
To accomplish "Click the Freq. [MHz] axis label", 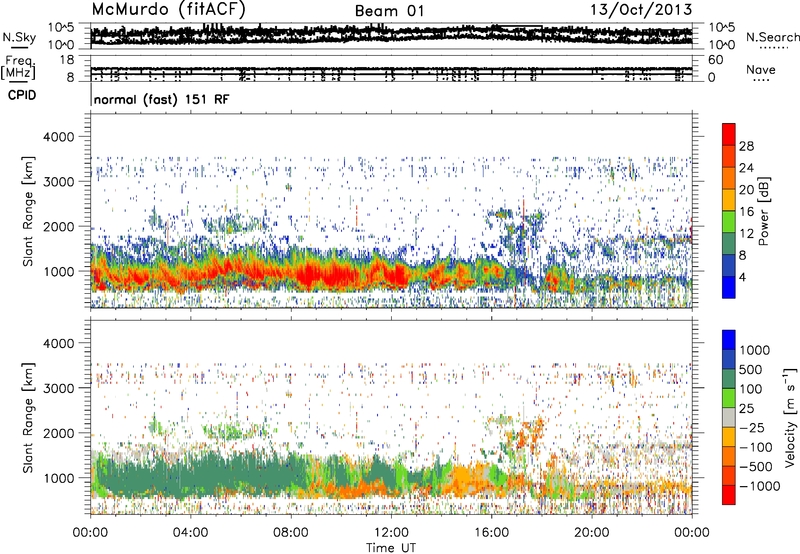I will tap(18, 67).
